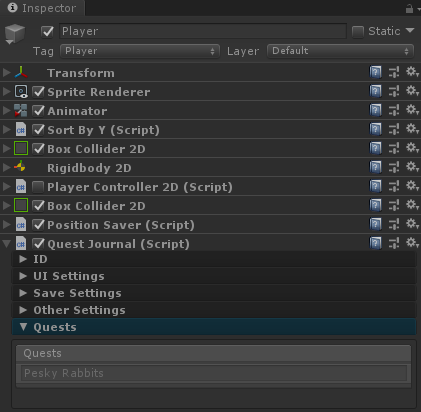Open help reference for Transform component
The width and height of the screenshot is (421, 412).
point(375,72)
